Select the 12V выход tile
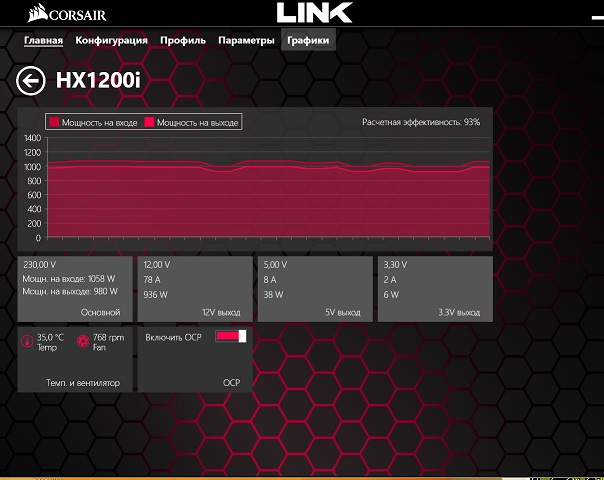Viewport: 604px width, 480px height. click(195, 288)
